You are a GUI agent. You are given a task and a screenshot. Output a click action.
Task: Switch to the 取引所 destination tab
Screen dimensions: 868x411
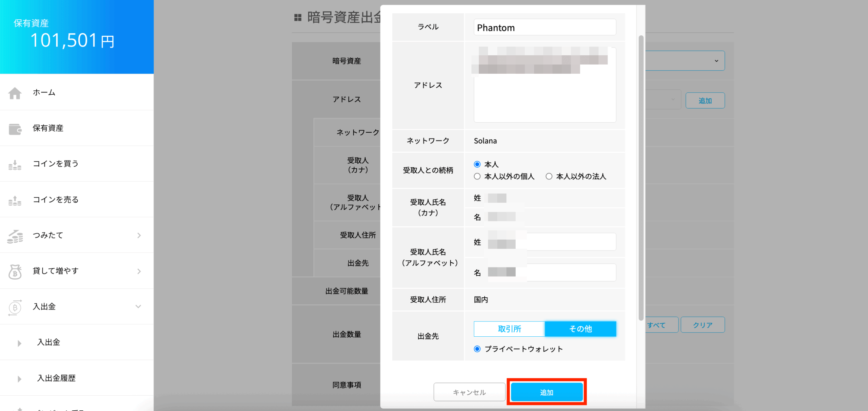coord(509,329)
